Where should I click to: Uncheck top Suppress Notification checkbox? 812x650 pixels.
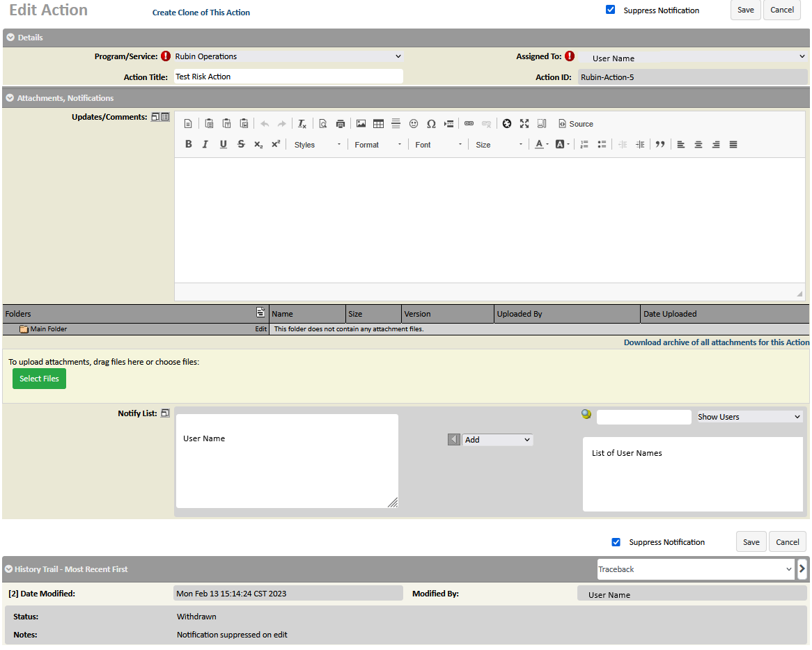coord(611,10)
